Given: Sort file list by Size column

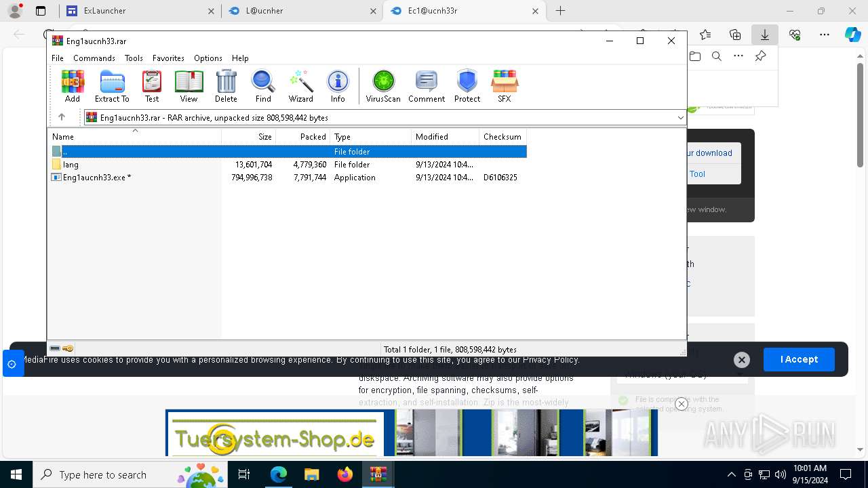Looking at the screenshot, I should 249,136.
